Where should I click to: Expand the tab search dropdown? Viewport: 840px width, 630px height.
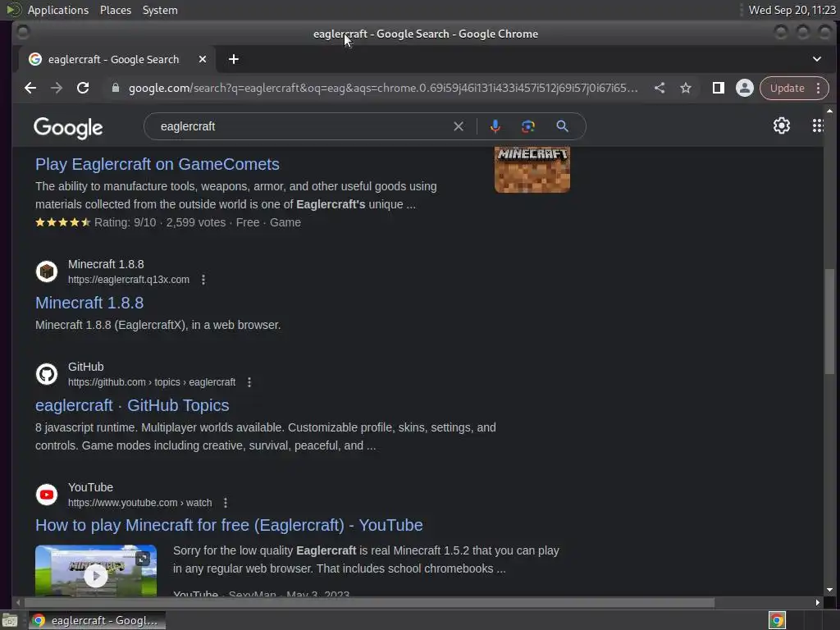(x=817, y=59)
